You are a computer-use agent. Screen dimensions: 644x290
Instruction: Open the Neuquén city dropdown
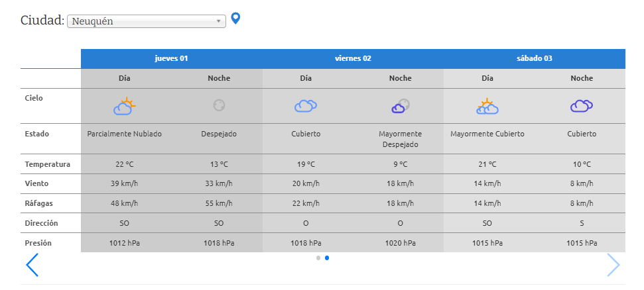(146, 21)
